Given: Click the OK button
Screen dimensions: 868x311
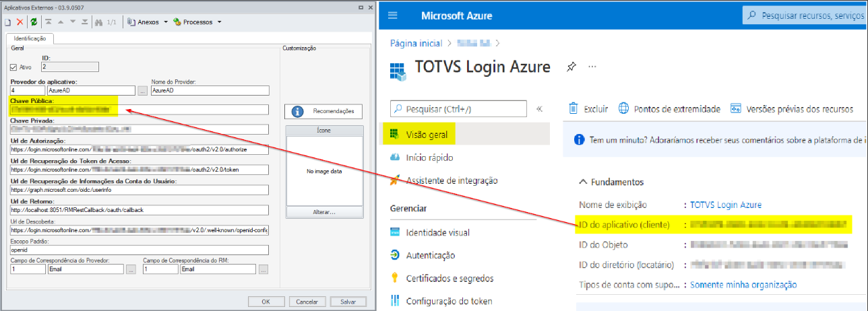Looking at the screenshot, I should tap(266, 302).
